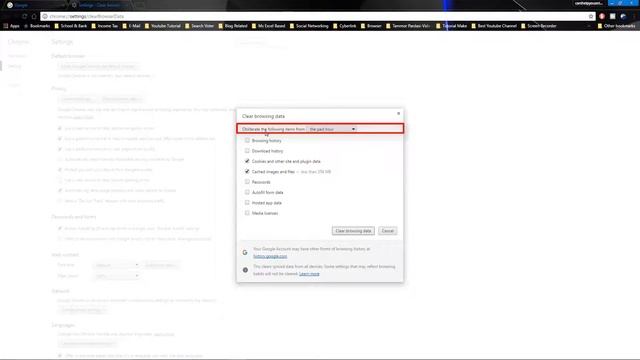Switch to the Google tab
Image resolution: width=640 pixels, height=360 pixels.
[x=35, y=5]
